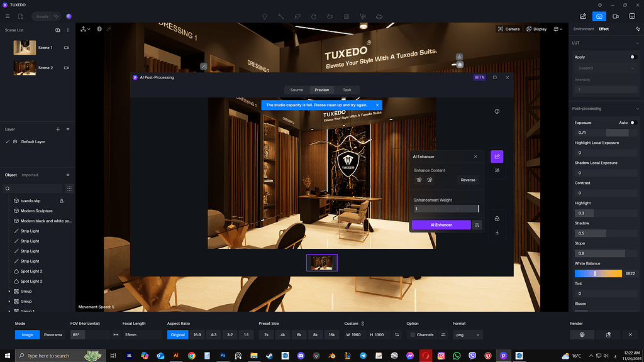Switch to the Source tab
The width and height of the screenshot is (644, 362).
tap(297, 90)
